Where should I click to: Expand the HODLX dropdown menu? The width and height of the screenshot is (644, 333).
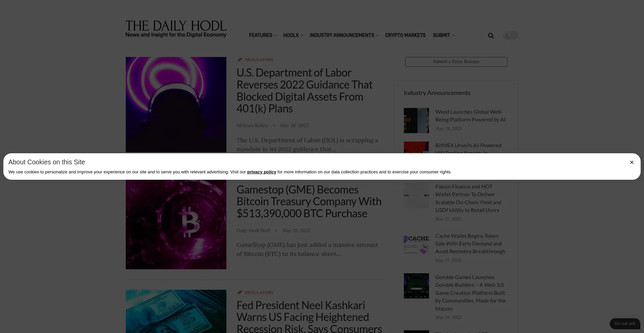coord(293,35)
